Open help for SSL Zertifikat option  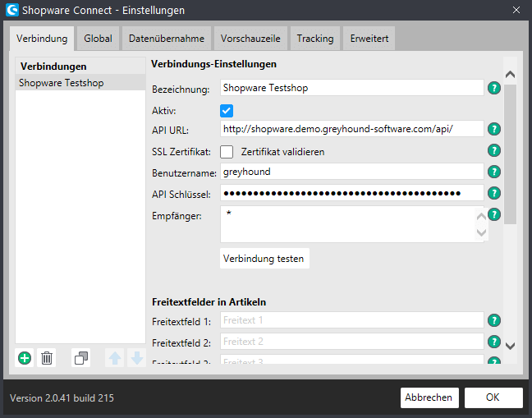coord(494,150)
